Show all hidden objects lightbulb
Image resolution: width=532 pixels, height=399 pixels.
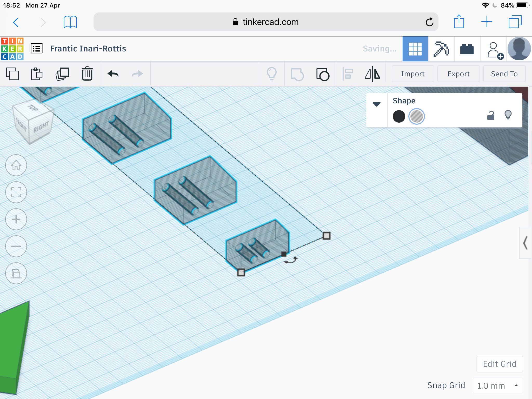point(272,74)
